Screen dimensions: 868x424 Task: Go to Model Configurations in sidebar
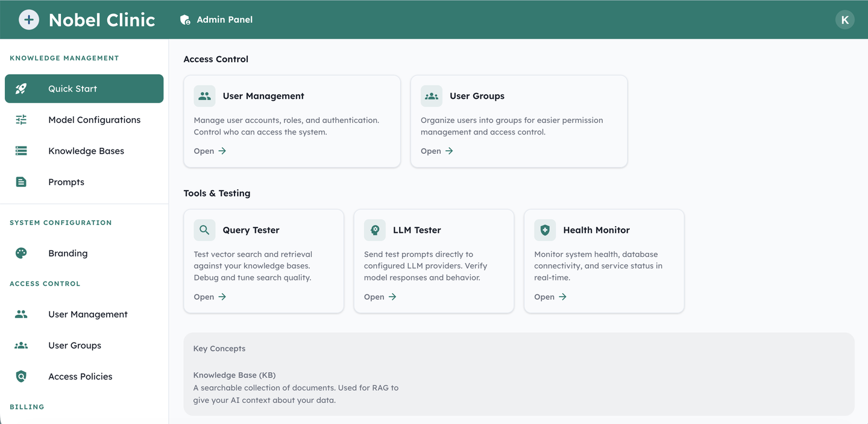[84, 120]
